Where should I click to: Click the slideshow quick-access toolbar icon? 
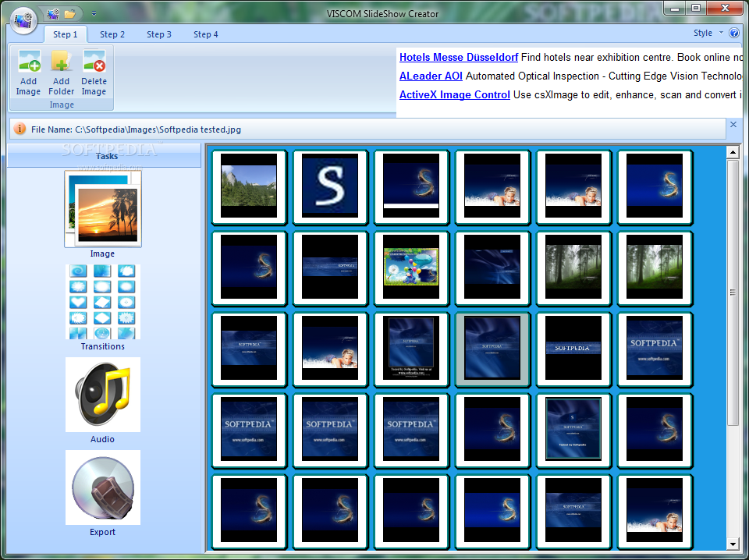click(53, 14)
